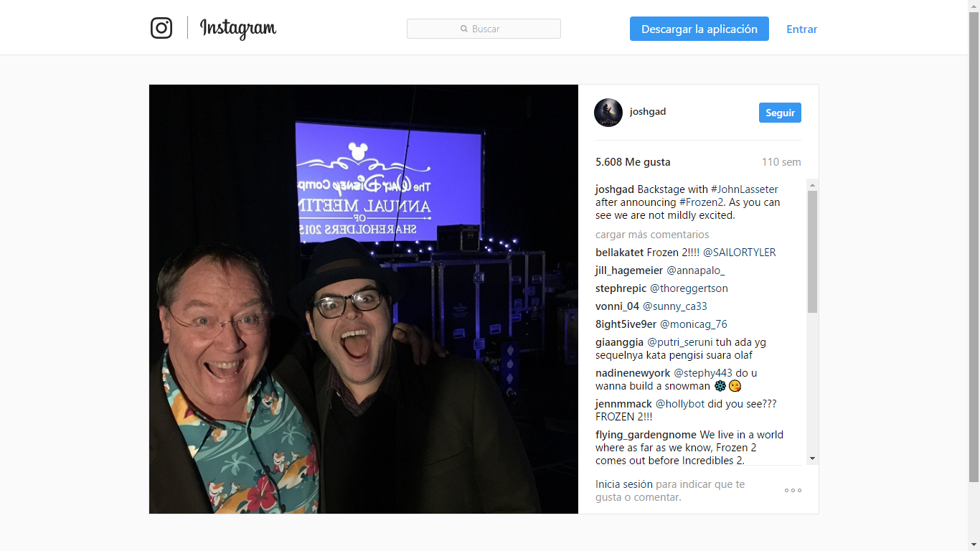Screen dimensions: 980x551
Task: Open flying_gardengnome commenter profile
Action: [646, 435]
